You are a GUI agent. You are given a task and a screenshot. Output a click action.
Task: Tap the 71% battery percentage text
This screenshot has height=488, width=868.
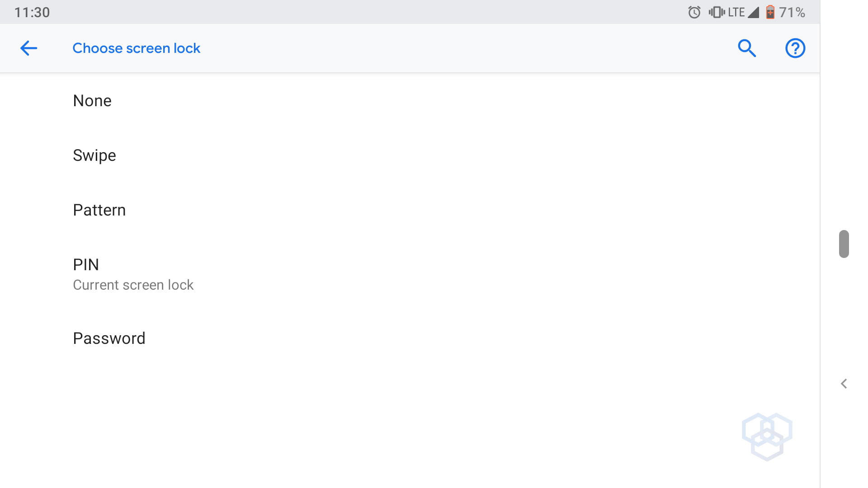tap(792, 12)
